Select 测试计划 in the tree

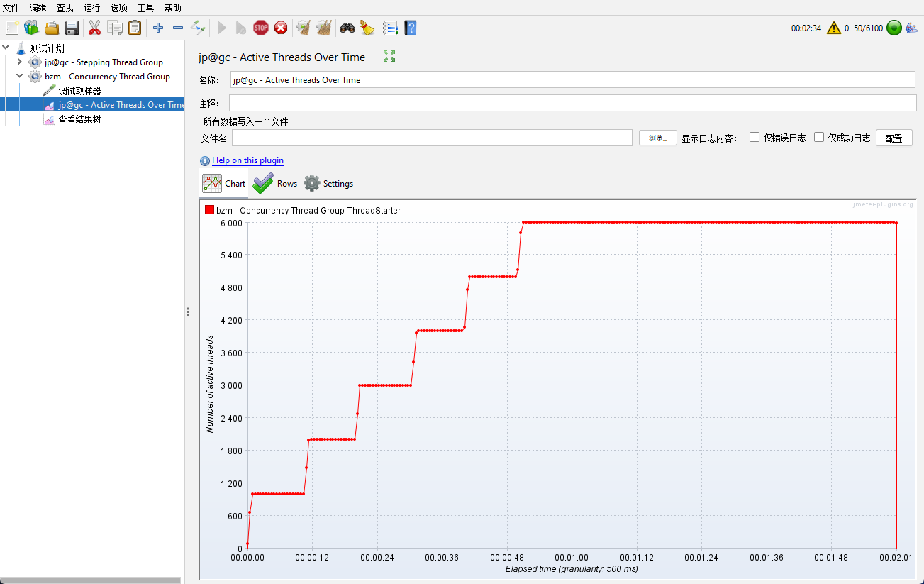coord(47,48)
